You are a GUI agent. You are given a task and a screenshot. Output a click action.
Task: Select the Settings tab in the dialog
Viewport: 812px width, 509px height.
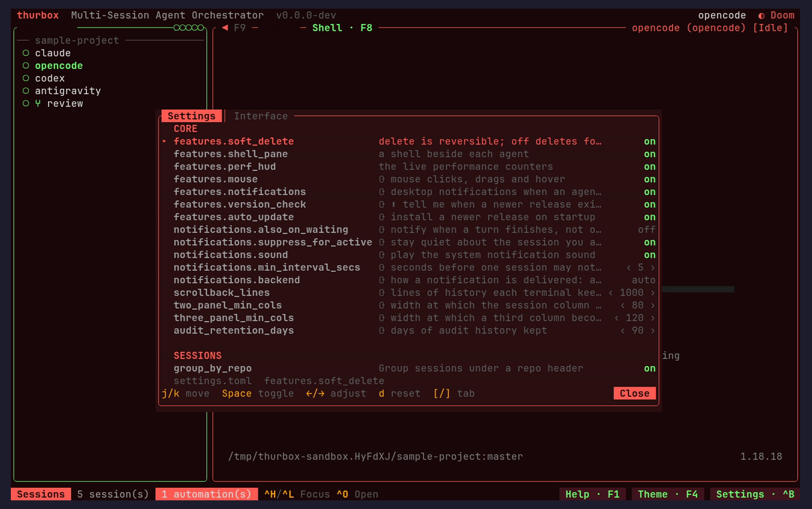tap(192, 116)
